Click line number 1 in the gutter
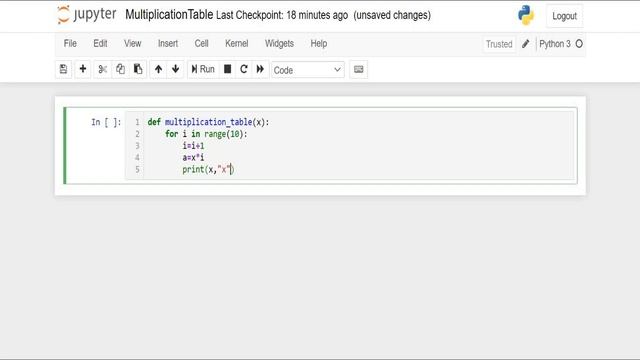640x360 pixels. point(137,122)
